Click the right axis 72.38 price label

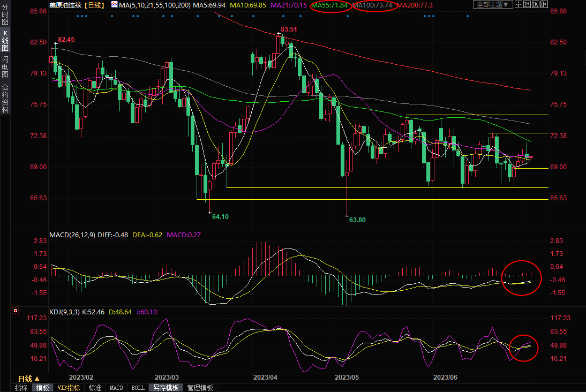pyautogui.click(x=558, y=136)
